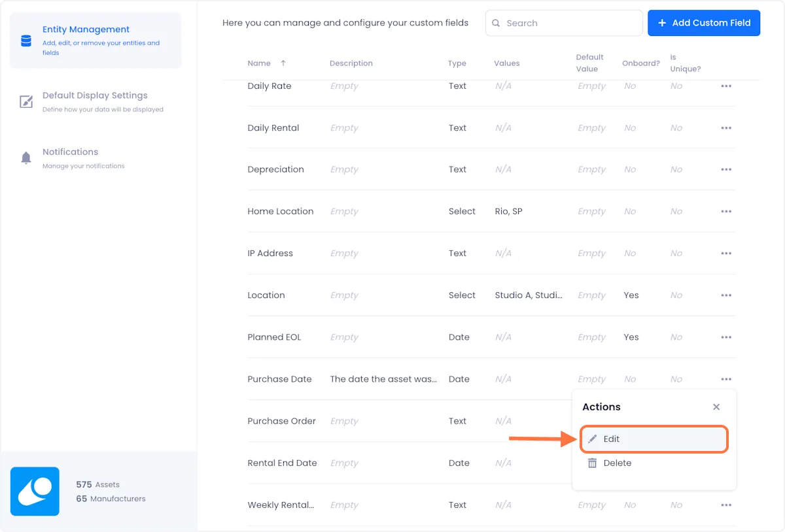785x532 pixels.
Task: Click the Type column header
Action: pos(457,63)
